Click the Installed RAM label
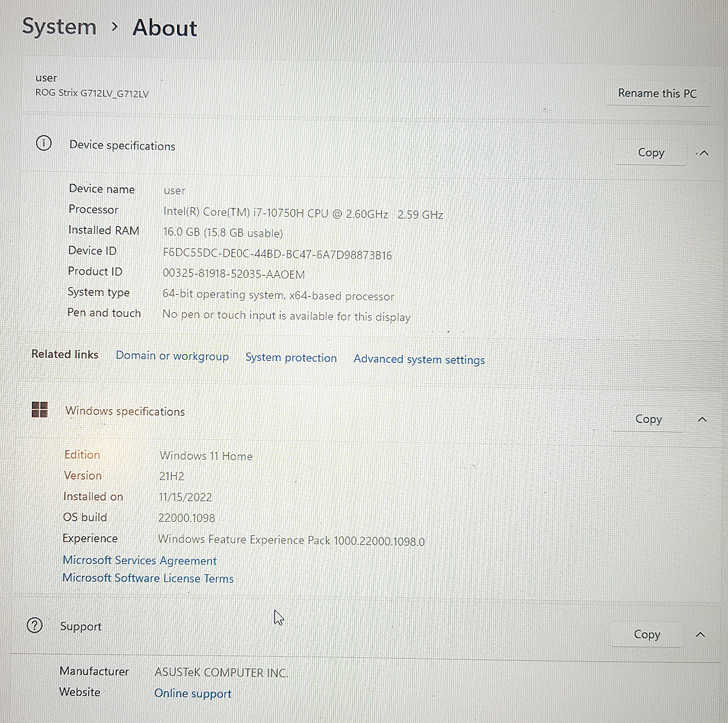This screenshot has height=723, width=728. (x=104, y=230)
